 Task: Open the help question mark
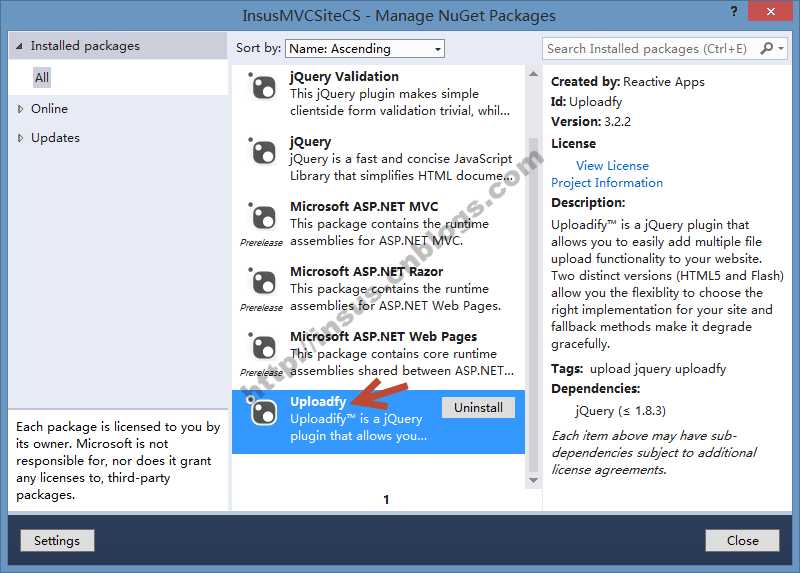point(734,11)
